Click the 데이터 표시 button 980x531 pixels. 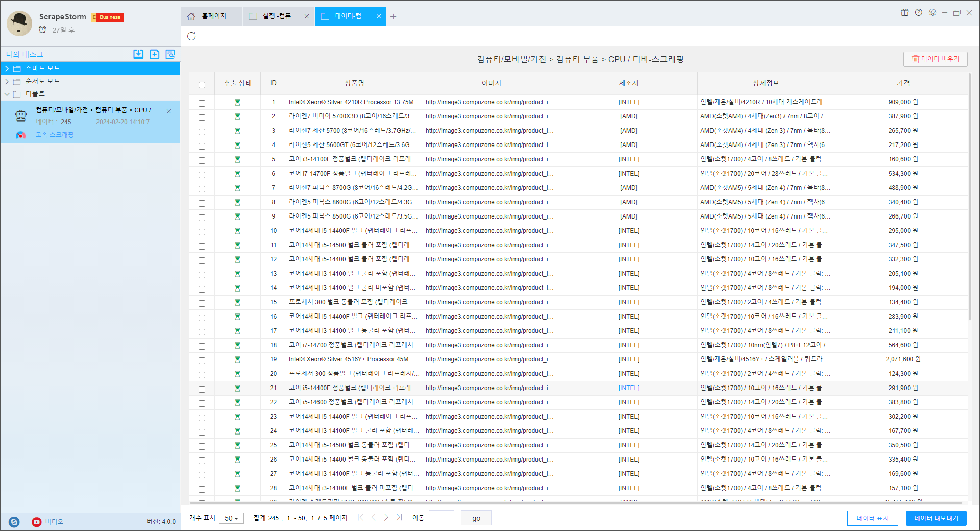pos(873,518)
